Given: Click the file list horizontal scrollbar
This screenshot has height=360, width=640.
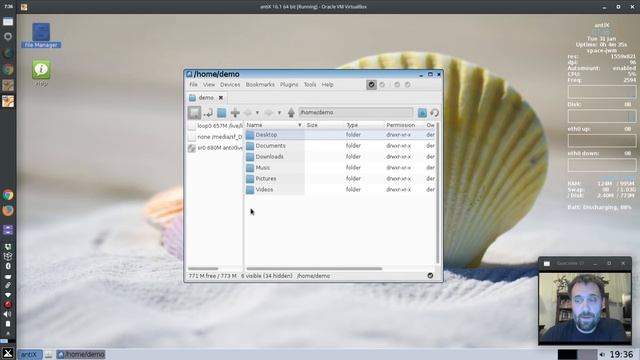Looking at the screenshot, I should [x=314, y=269].
